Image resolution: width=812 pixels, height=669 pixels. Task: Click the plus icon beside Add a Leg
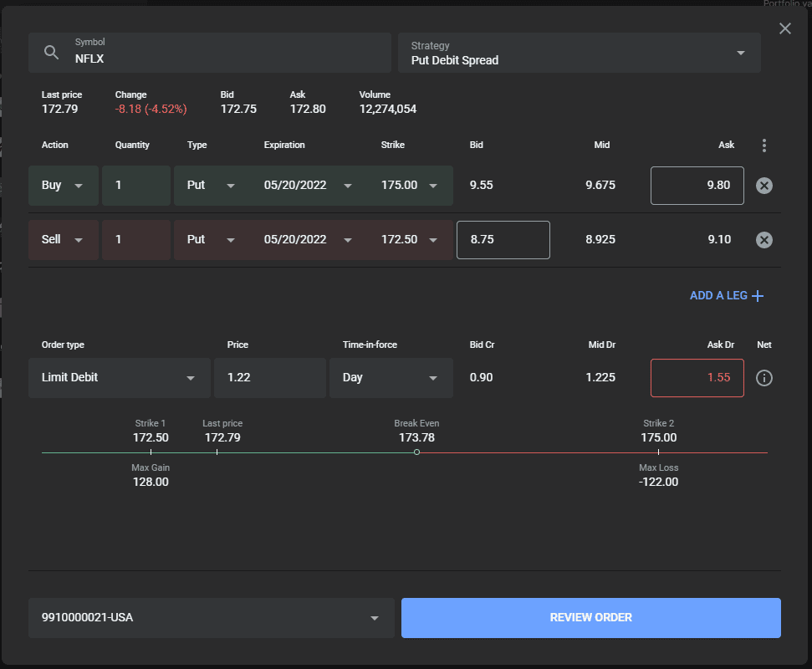(x=757, y=296)
